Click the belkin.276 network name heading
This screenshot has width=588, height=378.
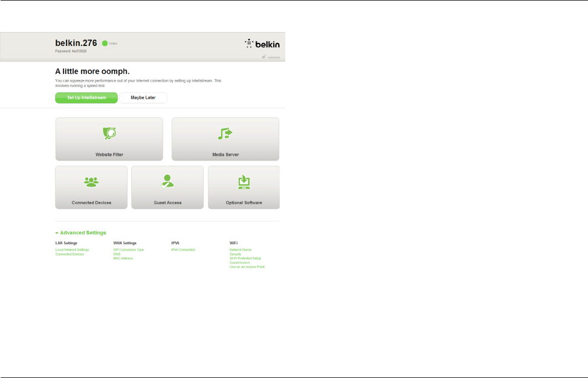[76, 43]
